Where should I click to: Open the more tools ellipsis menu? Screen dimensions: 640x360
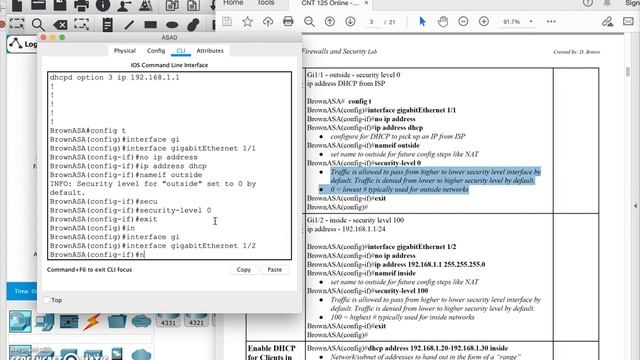pos(551,22)
